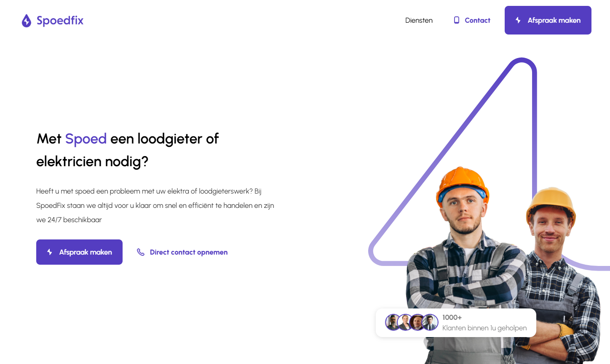
Task: Click the Spoedfix droplet logo icon
Action: (x=27, y=21)
